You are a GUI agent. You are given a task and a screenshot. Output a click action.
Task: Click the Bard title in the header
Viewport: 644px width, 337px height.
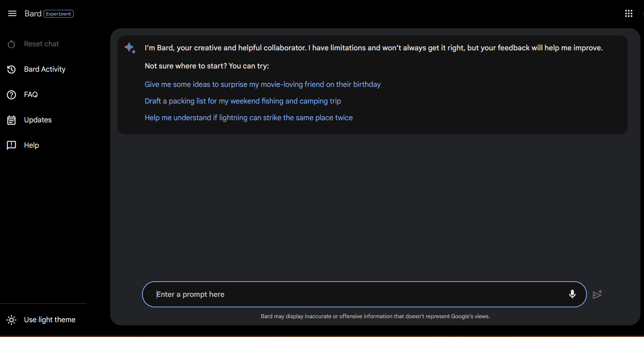(x=33, y=13)
